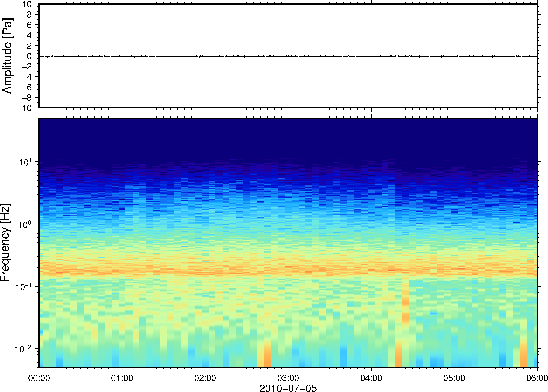
Task: Click the 'Amplitude [Pa]' axis label
Action: pos(7,56)
